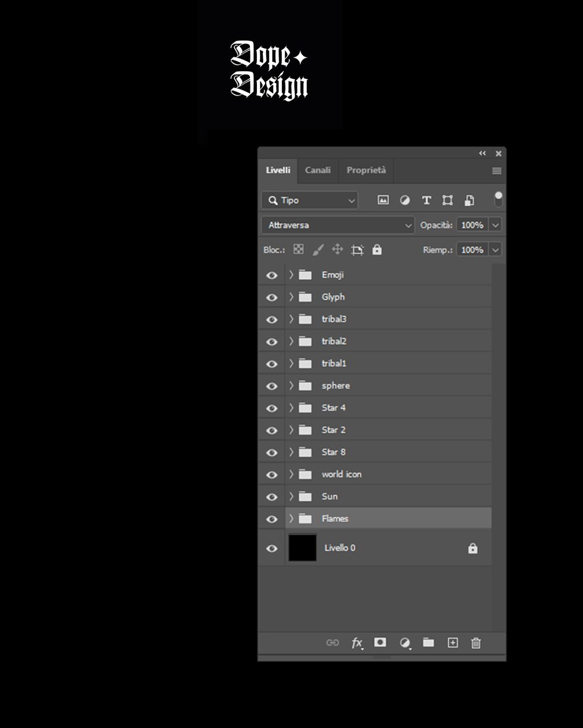Open the layer style fx menu
The height and width of the screenshot is (728, 583).
[x=357, y=643]
